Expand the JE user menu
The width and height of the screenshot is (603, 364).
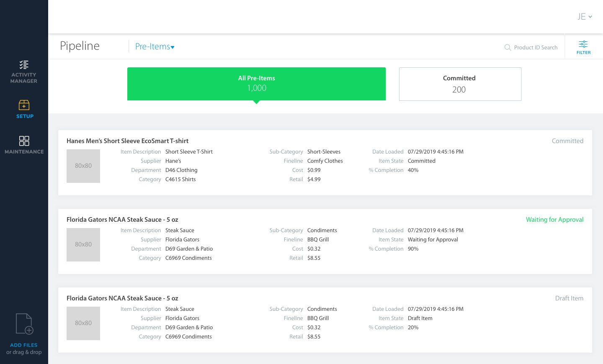click(585, 17)
